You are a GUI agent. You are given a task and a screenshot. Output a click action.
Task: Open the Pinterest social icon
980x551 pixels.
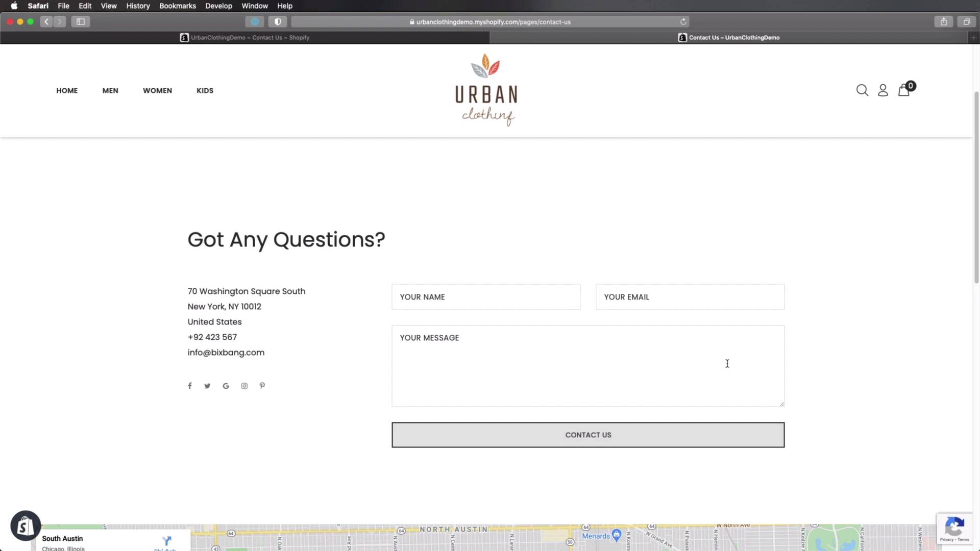point(262,386)
